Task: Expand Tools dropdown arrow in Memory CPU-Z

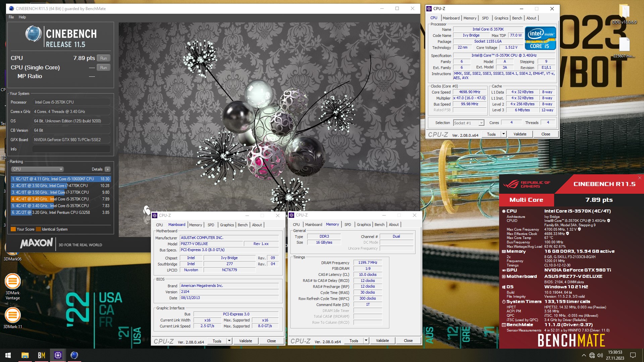Action: (x=366, y=341)
